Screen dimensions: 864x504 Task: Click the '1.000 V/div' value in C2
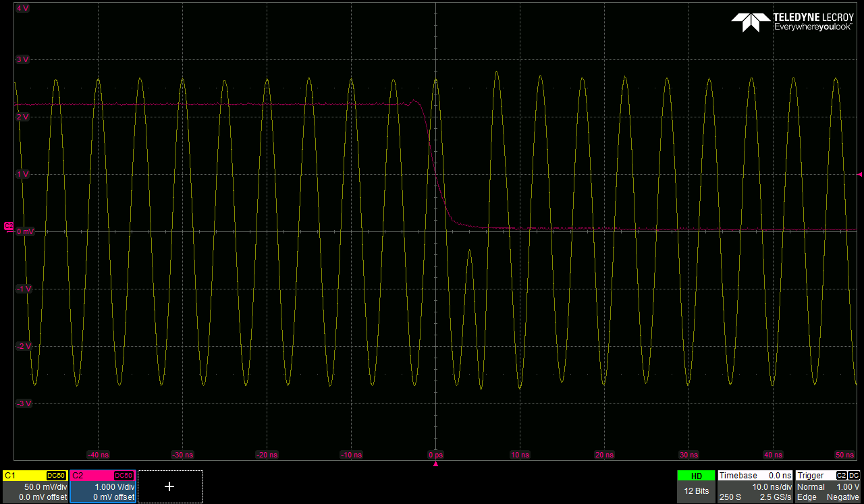click(x=114, y=487)
